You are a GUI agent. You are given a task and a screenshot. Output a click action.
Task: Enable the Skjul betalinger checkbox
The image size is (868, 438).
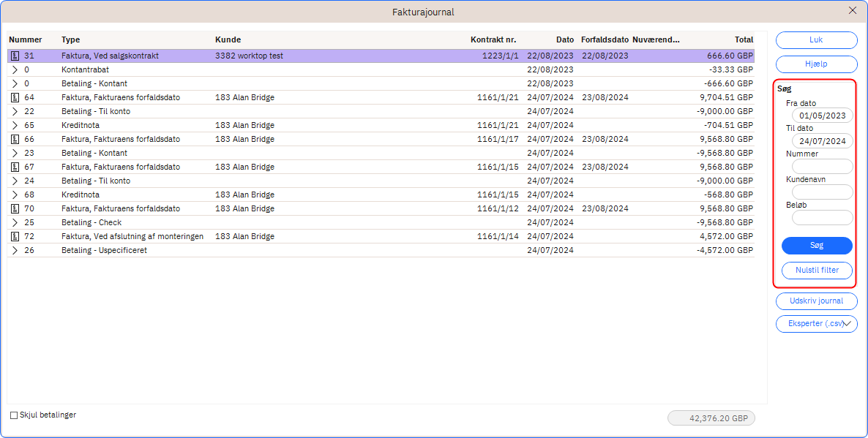(14, 415)
